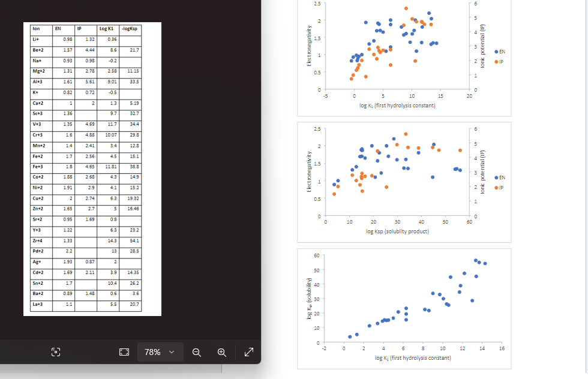
Task: Enter fullscreen with the diagonal arrows icon
Action: point(248,353)
